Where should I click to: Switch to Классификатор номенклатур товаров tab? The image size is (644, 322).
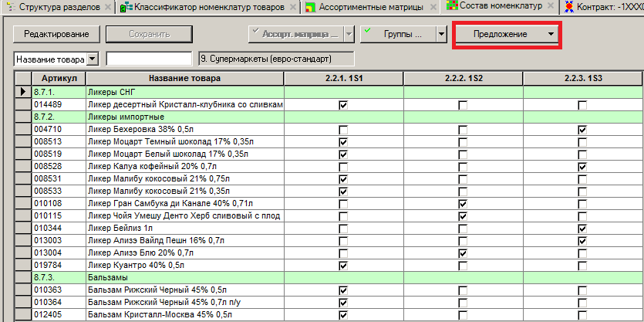210,7
